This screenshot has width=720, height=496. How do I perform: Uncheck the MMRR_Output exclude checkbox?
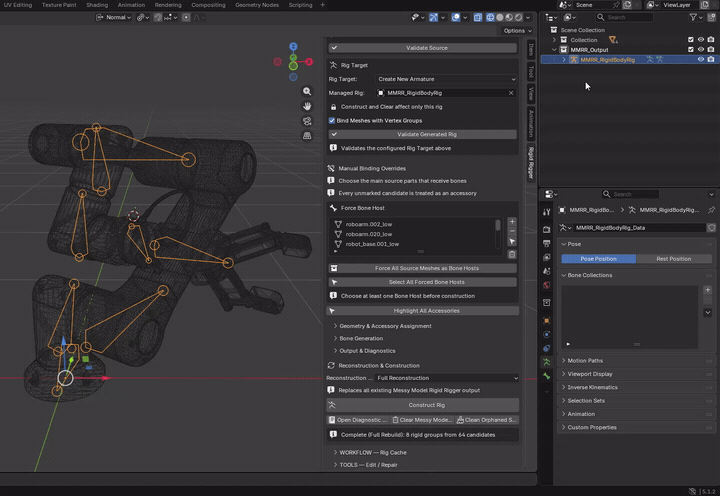click(691, 50)
